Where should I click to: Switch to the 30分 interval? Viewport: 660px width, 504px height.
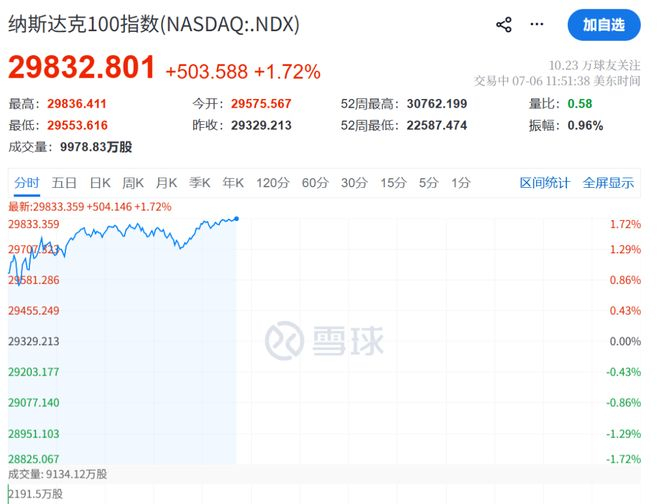click(x=354, y=183)
